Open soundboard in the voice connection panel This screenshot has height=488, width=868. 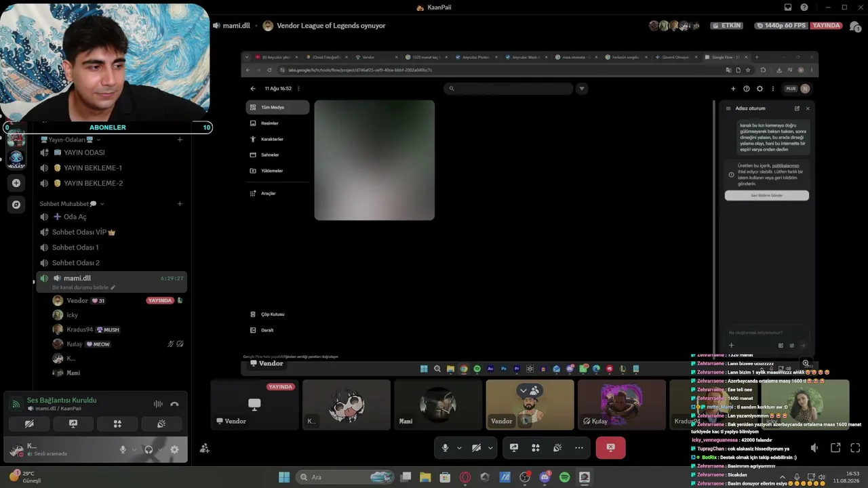tap(161, 424)
